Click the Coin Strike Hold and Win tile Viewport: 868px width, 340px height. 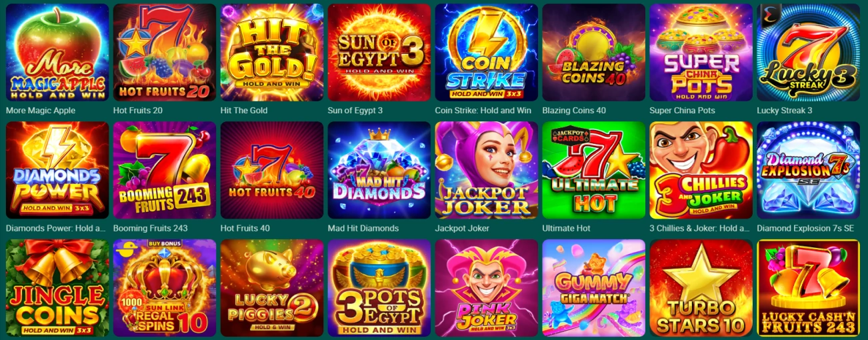click(487, 53)
